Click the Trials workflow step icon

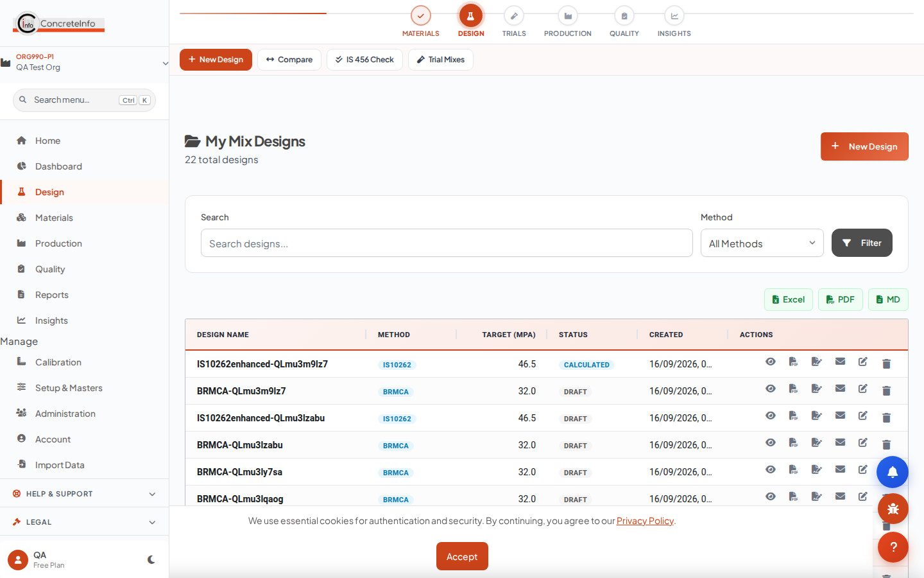(x=514, y=16)
